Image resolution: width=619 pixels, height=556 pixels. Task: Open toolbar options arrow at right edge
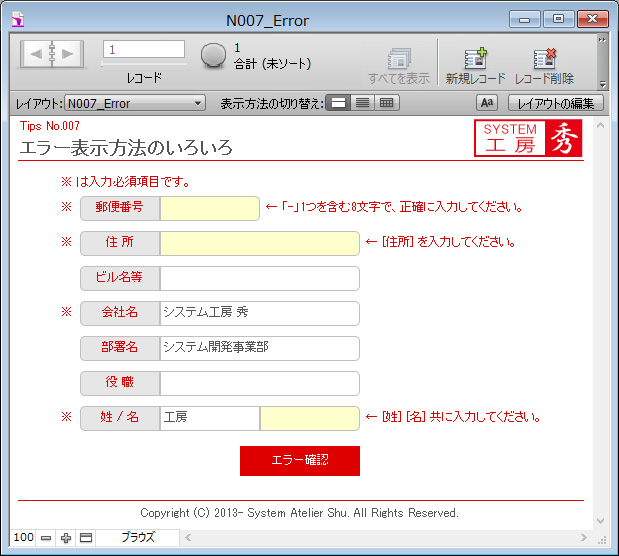[602, 84]
